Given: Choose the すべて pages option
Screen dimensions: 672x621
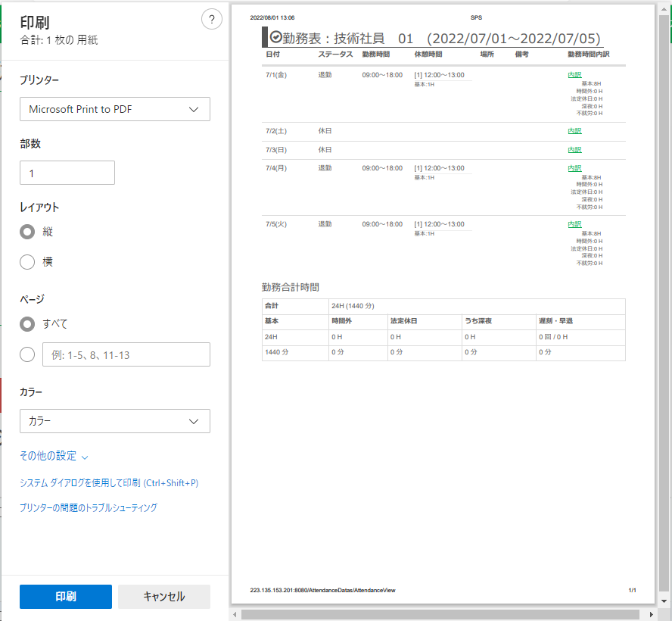Looking at the screenshot, I should [x=27, y=323].
